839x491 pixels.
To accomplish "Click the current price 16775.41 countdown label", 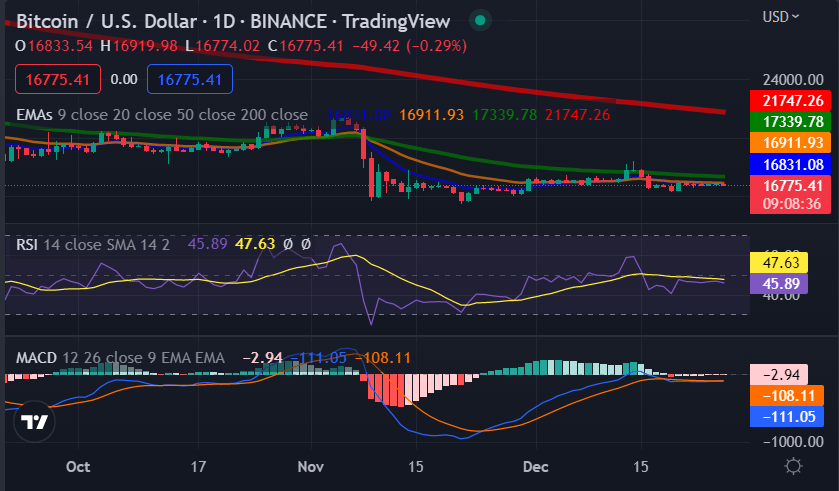I will 790,195.
